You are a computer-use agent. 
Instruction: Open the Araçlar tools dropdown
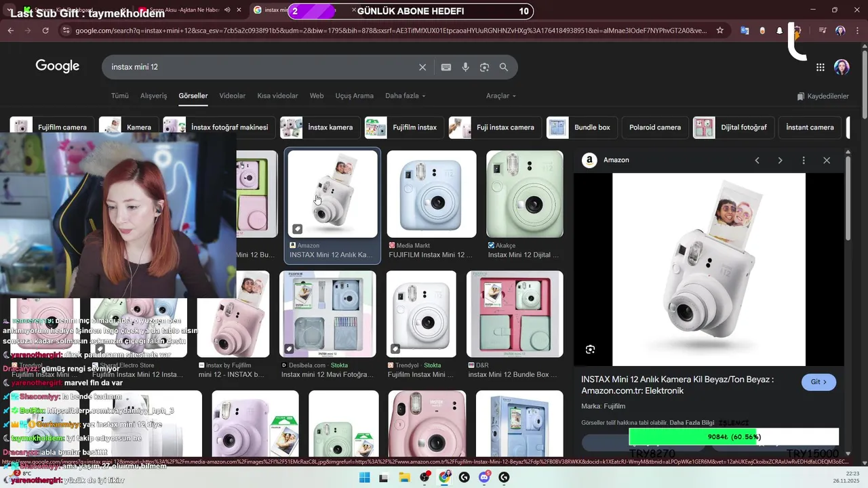pos(501,96)
